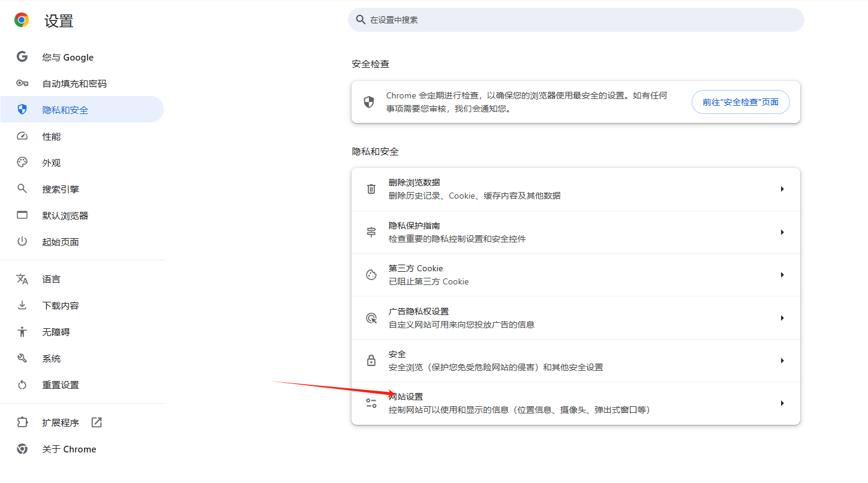Click the shield icon in 安全检查 card
Screen dimensions: 868x483
pos(369,102)
